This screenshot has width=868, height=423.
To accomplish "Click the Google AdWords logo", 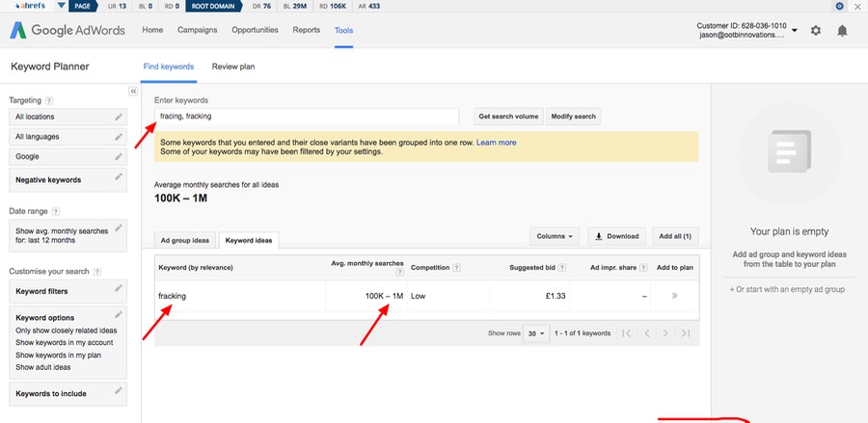I will 68,31.
